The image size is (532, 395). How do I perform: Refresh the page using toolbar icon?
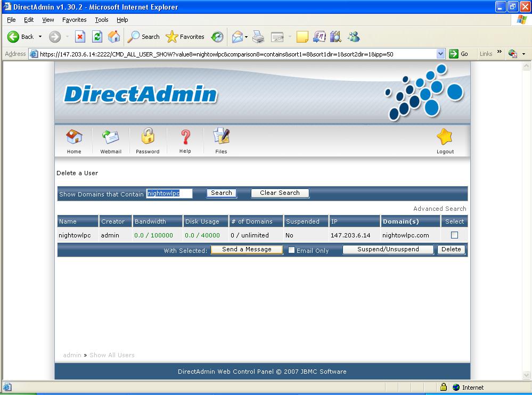tap(97, 37)
